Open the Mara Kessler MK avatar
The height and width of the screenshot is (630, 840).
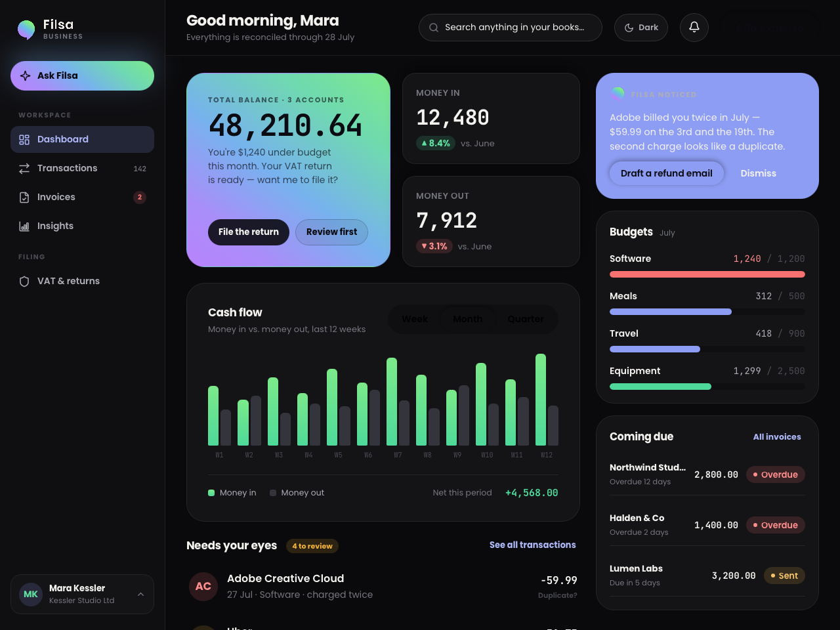[31, 595]
